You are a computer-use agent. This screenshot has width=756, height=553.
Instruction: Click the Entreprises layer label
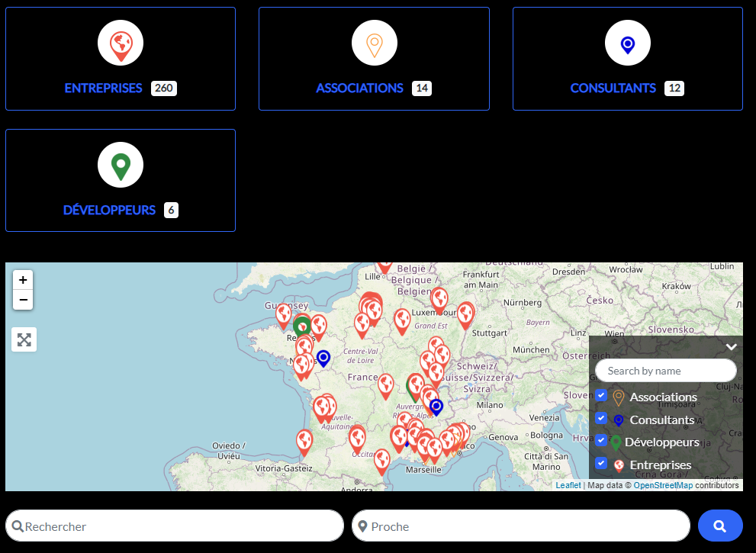(x=661, y=465)
